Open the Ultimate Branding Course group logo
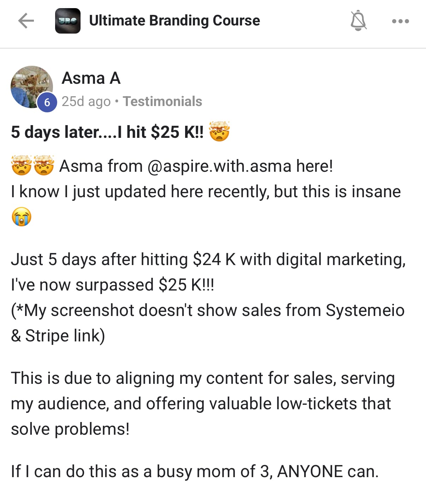Viewport: 426px width, 504px height. pyautogui.click(x=67, y=21)
